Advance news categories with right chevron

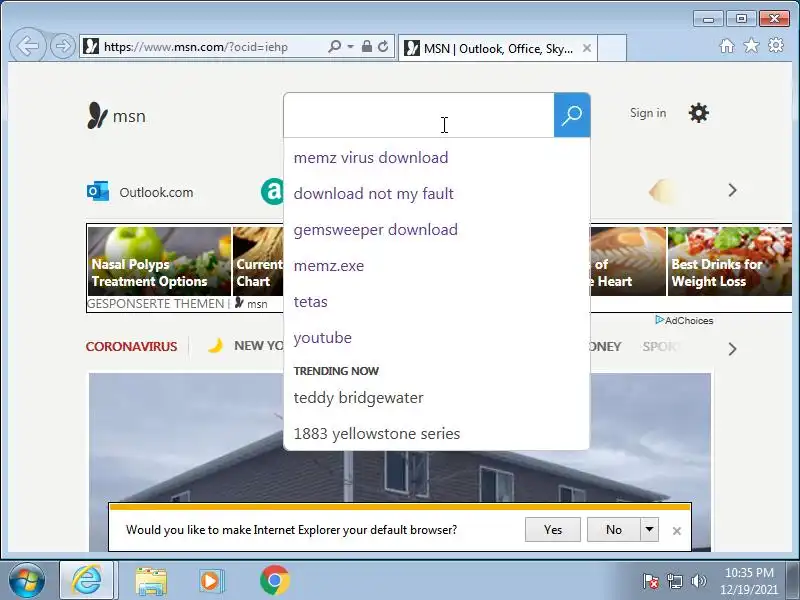732,349
